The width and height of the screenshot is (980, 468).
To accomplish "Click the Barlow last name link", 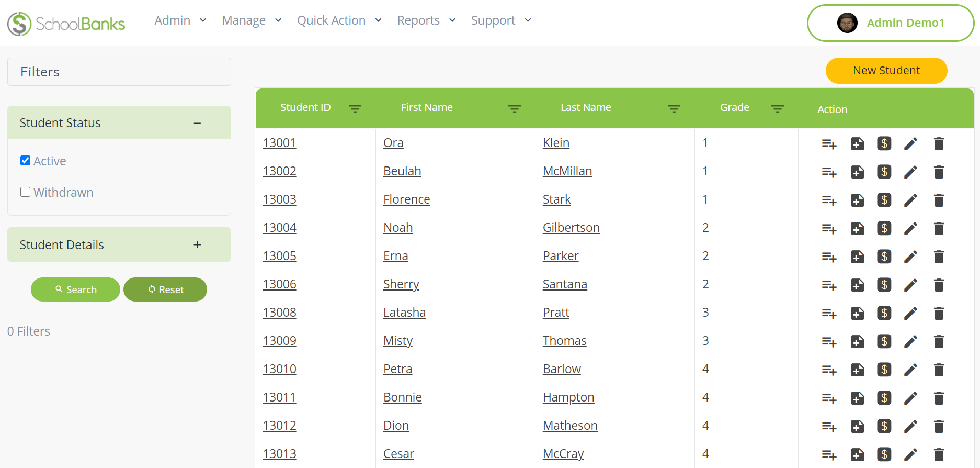I will 562,369.
